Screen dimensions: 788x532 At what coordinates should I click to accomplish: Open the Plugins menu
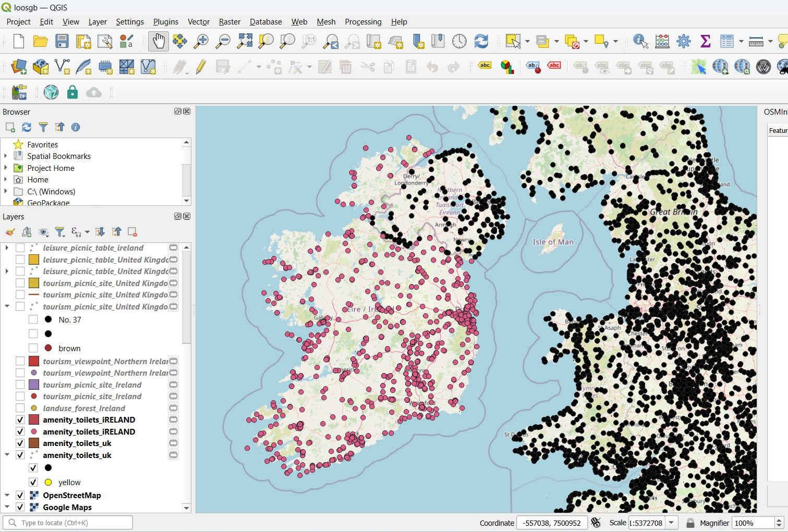coord(165,21)
